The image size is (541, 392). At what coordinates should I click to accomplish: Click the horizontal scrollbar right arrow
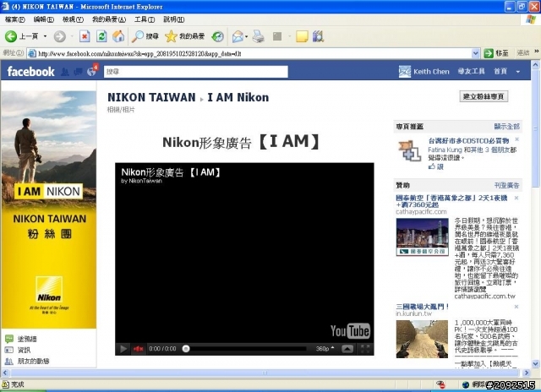coord(526,373)
